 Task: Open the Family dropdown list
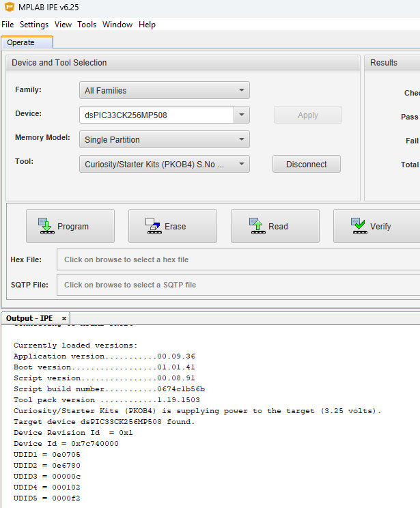(x=242, y=90)
